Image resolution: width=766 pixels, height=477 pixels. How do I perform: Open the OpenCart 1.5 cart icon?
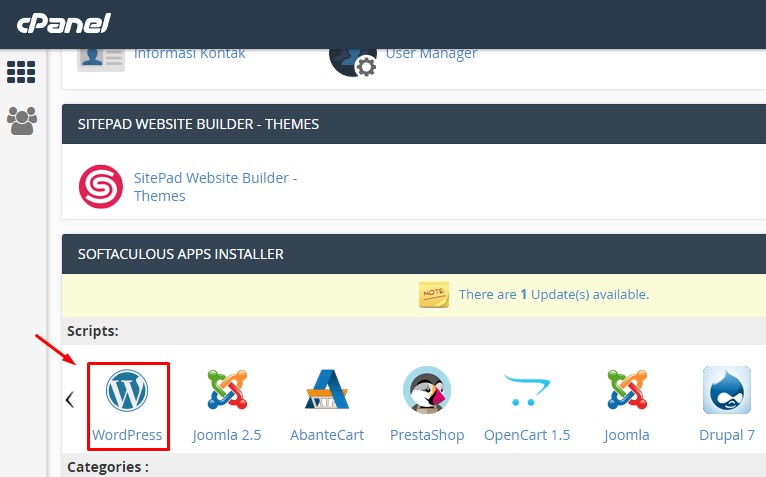[526, 390]
